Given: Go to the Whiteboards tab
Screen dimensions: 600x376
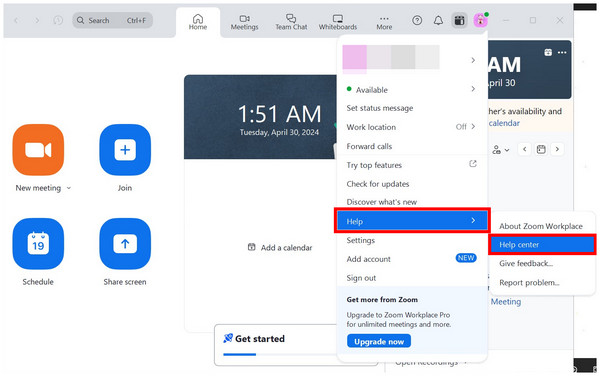Looking at the screenshot, I should coord(338,22).
